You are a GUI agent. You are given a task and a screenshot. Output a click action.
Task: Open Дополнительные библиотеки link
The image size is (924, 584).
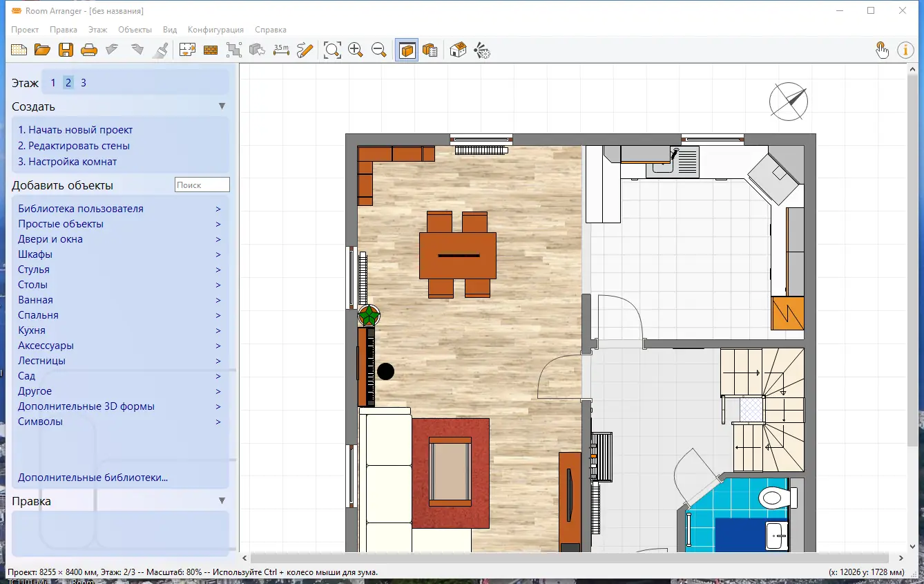(93, 478)
